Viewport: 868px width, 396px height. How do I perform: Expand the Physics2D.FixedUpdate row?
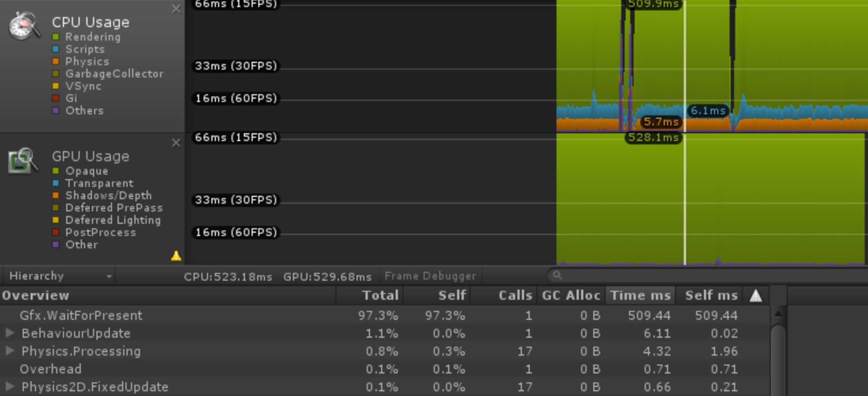[9, 386]
